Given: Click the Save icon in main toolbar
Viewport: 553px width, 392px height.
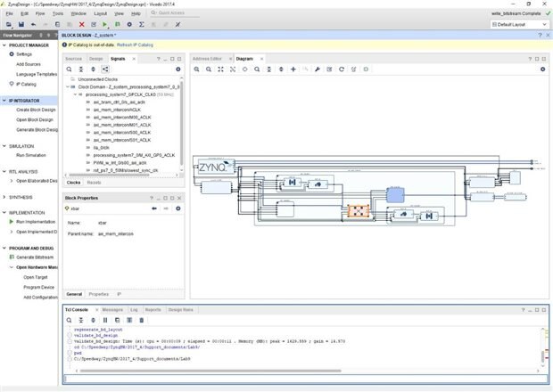Looking at the screenshot, I should [x=20, y=24].
